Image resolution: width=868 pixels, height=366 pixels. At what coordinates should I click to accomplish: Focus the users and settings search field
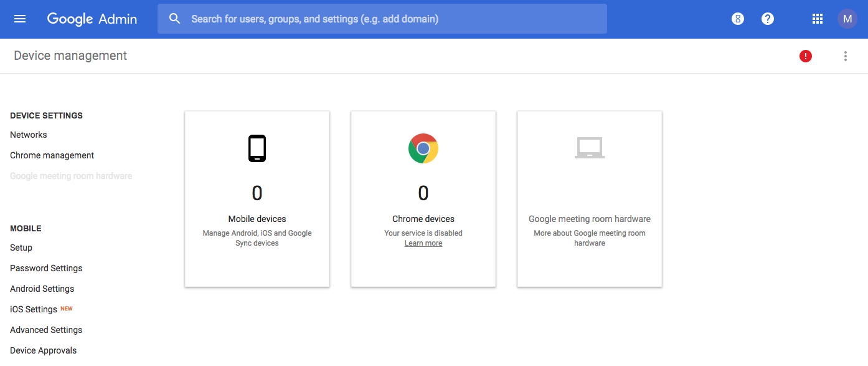(382, 19)
